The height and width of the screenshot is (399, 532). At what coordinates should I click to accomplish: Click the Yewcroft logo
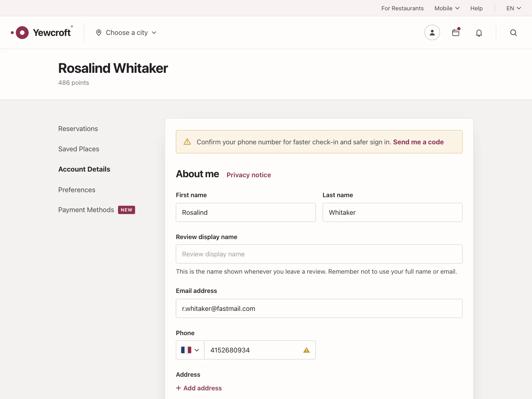(41, 33)
